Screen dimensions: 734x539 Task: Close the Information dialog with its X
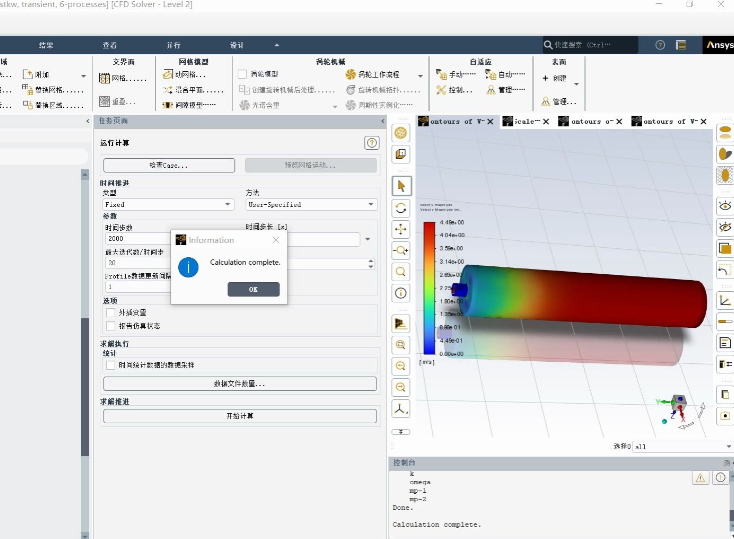(276, 240)
